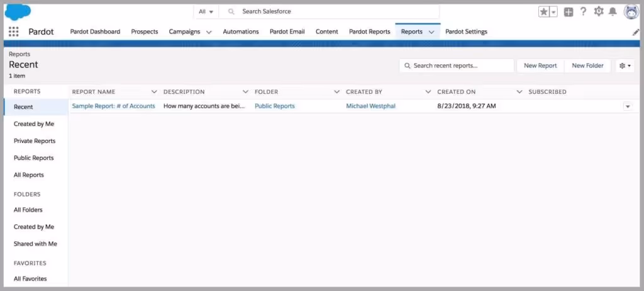Open the Setup gear icon
644x291 pixels.
[x=599, y=11]
